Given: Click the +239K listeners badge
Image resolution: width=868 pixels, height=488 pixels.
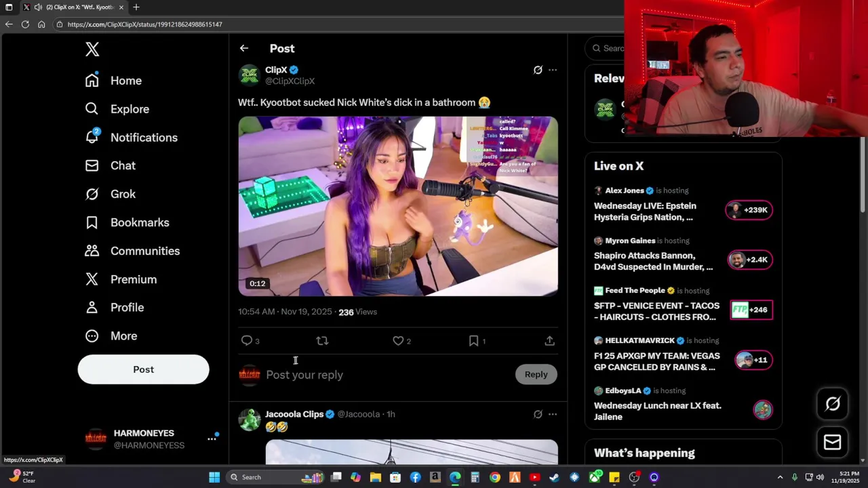Looking at the screenshot, I should pos(749,210).
